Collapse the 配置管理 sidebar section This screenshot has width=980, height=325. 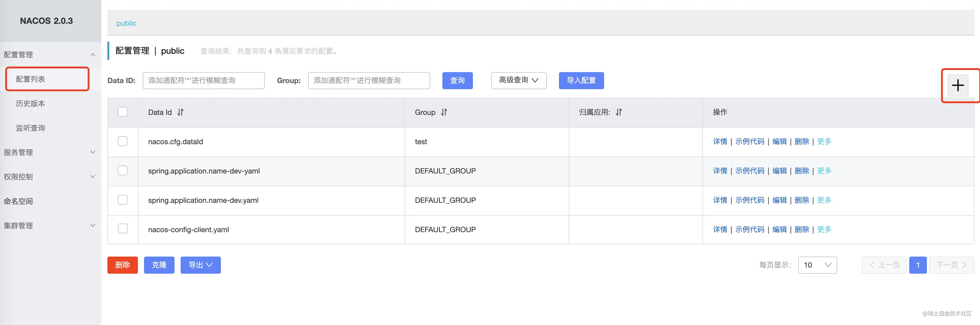click(50, 54)
